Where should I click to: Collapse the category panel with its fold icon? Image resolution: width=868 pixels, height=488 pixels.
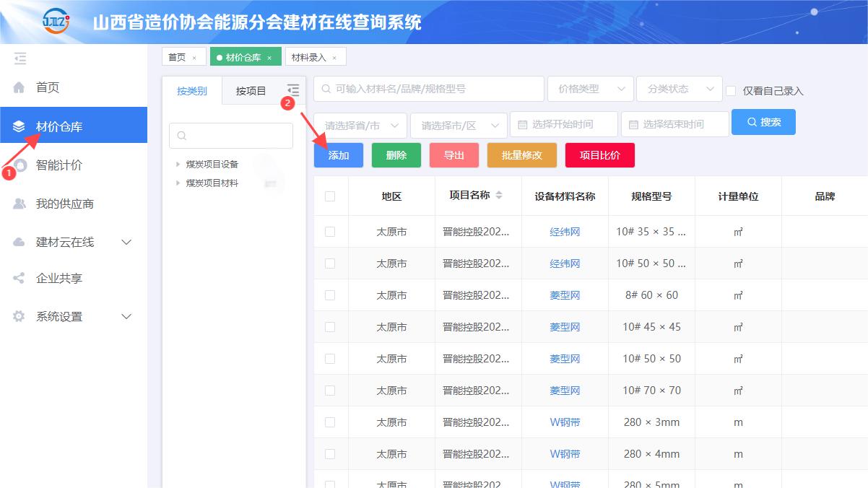(292, 90)
